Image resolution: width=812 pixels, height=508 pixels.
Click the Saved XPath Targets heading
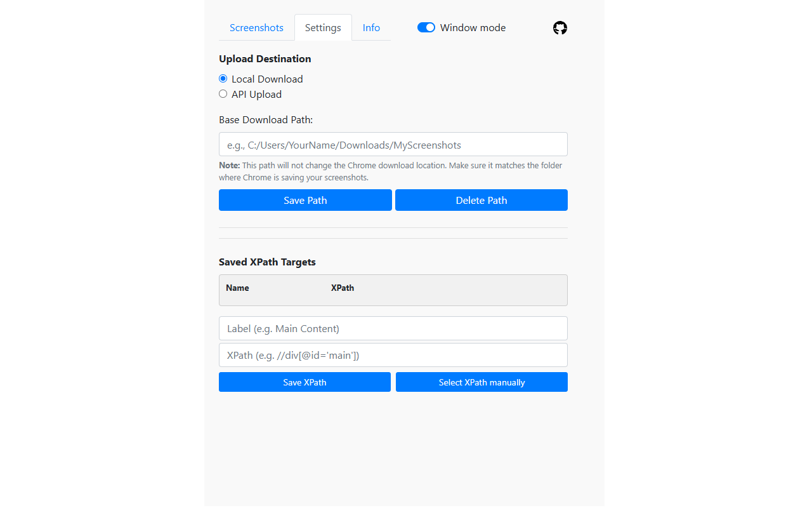267,262
